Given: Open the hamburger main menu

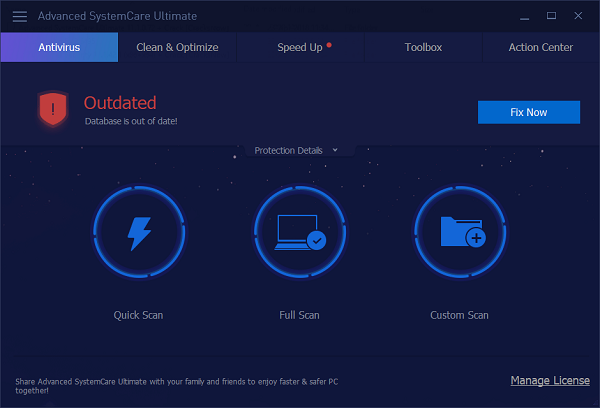Looking at the screenshot, I should tap(20, 16).
